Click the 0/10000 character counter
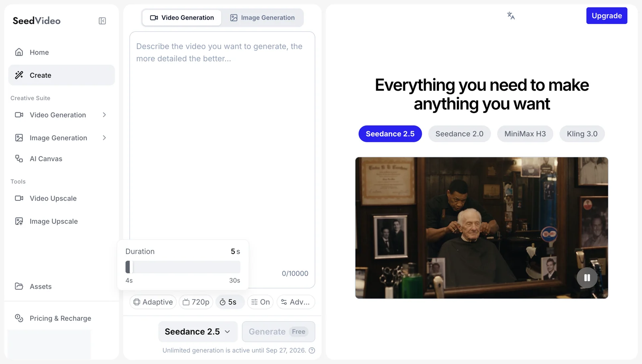Screen dimensions: 642x364 coord(295,273)
